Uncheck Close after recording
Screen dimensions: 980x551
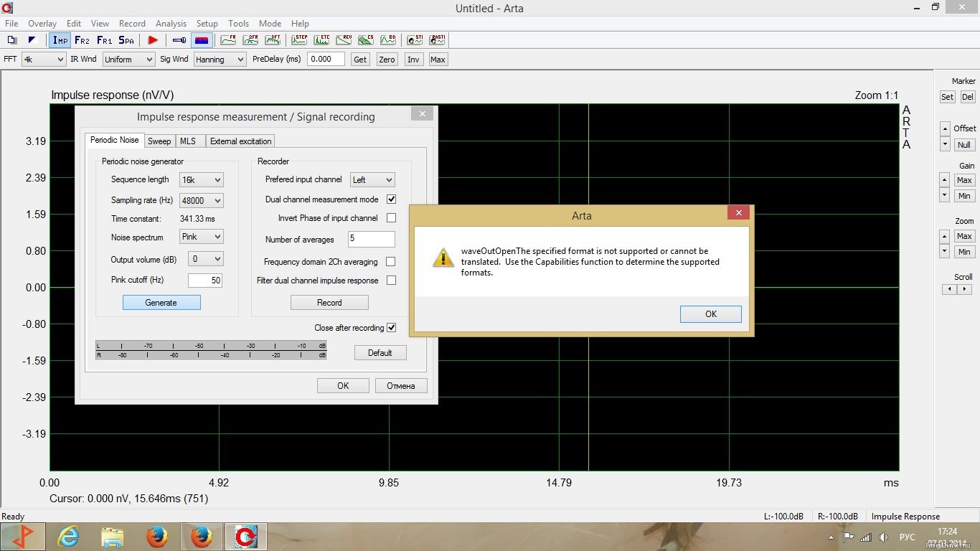point(391,327)
